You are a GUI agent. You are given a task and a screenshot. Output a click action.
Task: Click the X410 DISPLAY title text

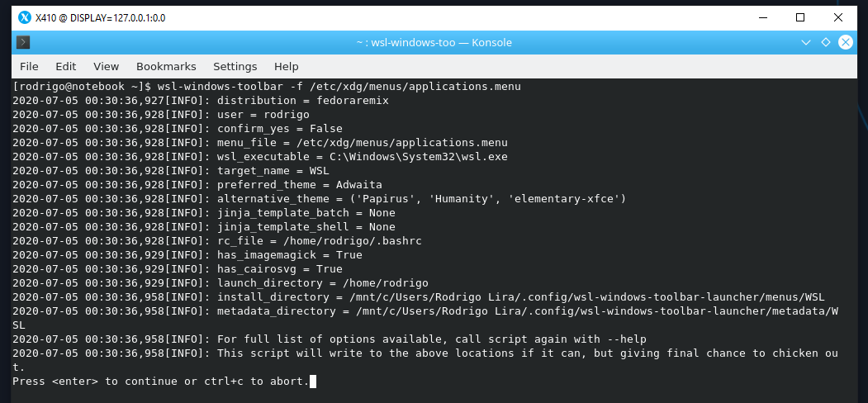tap(101, 17)
